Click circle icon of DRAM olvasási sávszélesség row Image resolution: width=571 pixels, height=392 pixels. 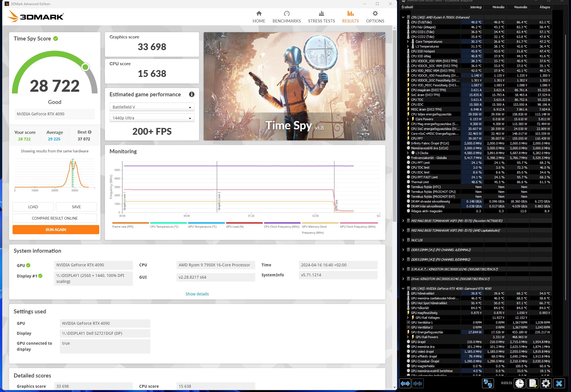(x=408, y=201)
